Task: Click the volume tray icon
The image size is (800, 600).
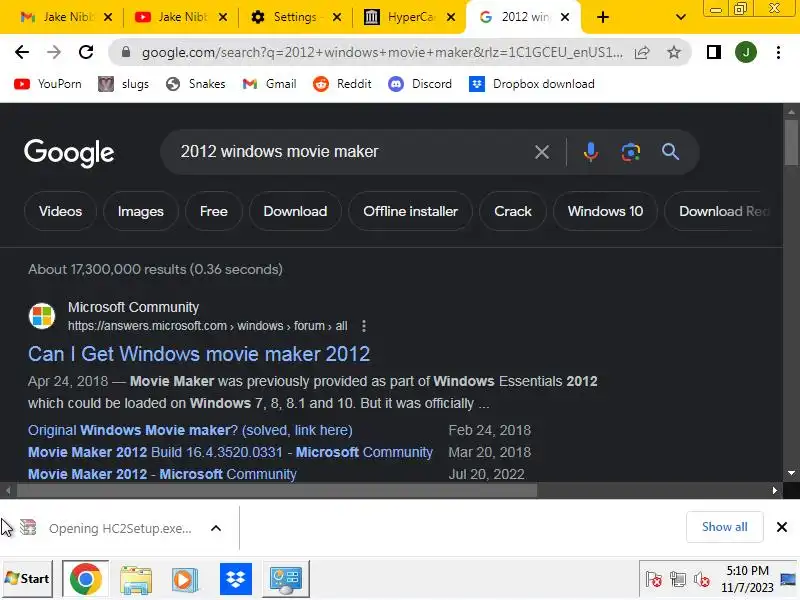Action: 702,580
